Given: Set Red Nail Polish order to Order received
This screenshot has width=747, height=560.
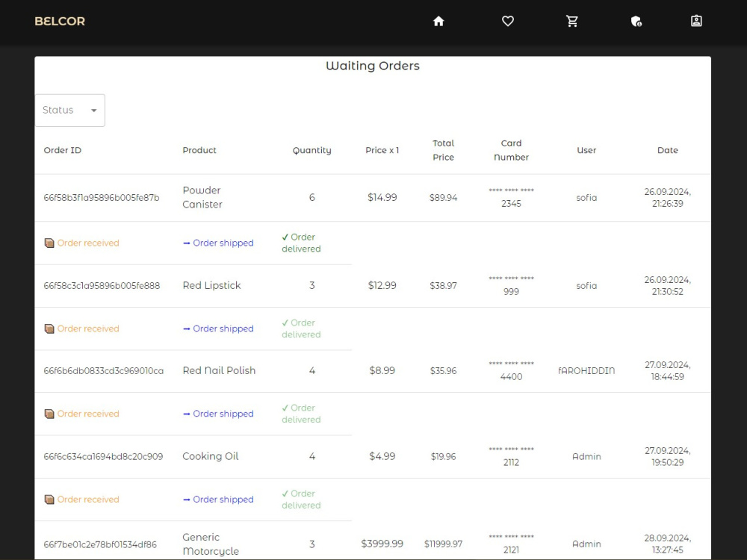Looking at the screenshot, I should tap(82, 414).
